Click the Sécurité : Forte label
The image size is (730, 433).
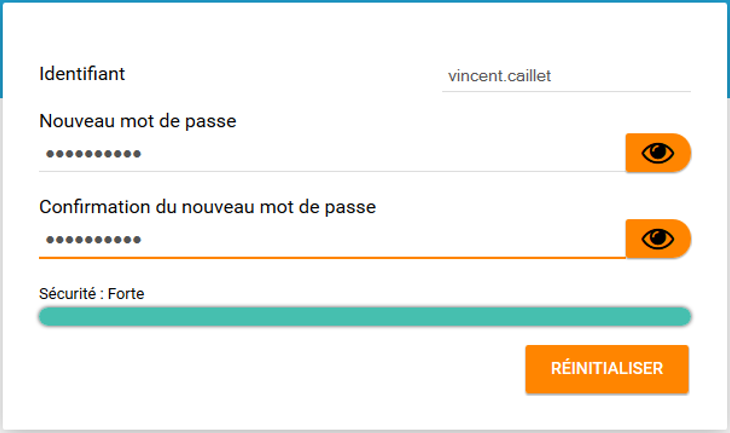[92, 294]
